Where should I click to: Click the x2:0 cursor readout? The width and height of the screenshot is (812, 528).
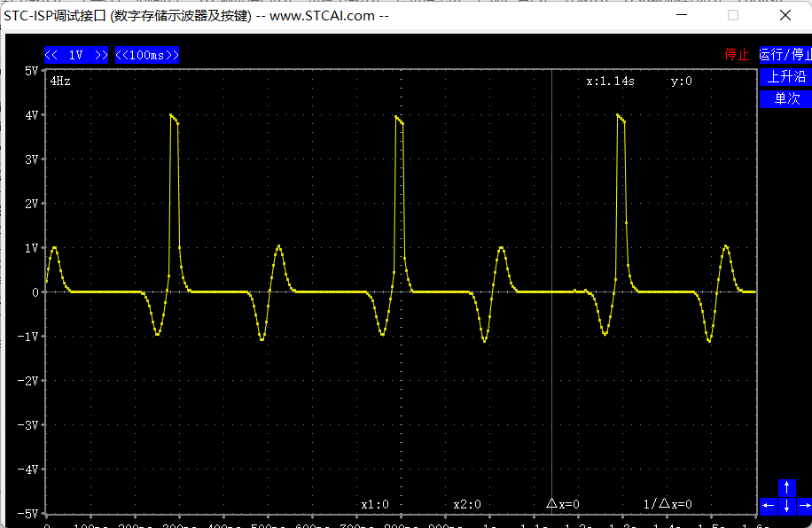coord(467,504)
